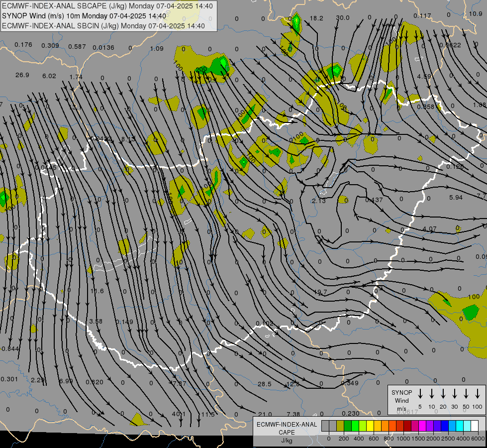
Task: Click the '200' CAPE contour label on map
Action: point(201,69)
